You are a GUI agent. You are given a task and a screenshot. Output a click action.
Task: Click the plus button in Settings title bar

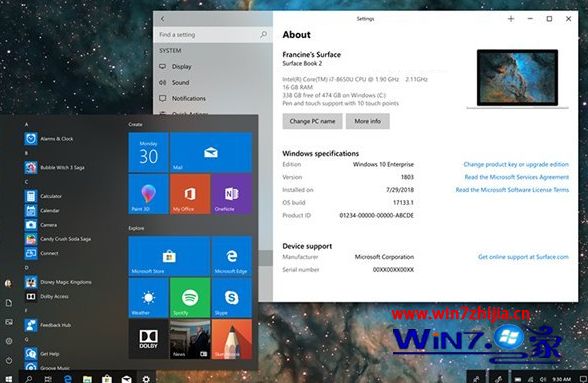pos(511,19)
